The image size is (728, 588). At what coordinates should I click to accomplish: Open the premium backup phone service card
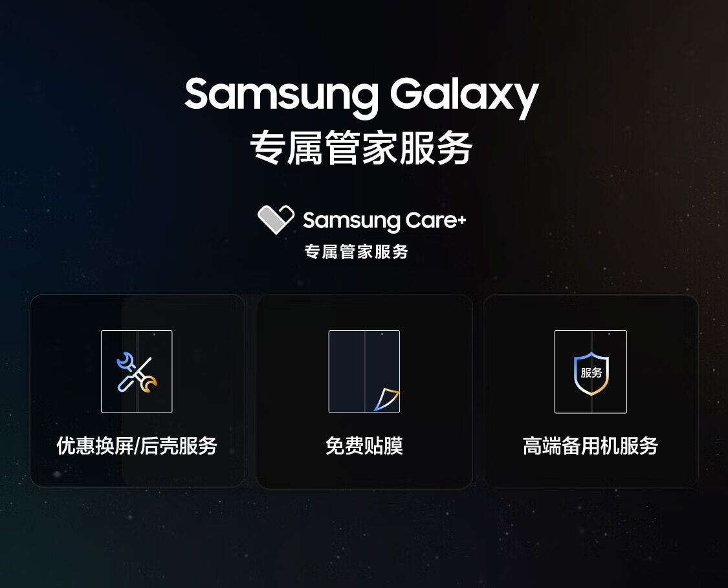tap(591, 390)
